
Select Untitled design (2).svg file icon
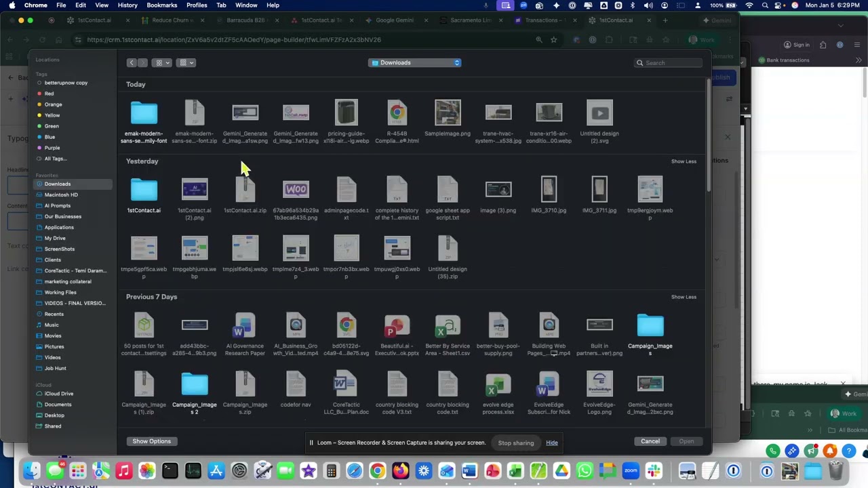click(599, 113)
